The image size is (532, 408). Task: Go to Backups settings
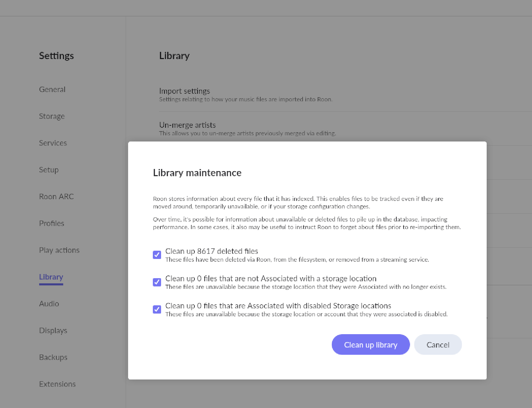point(53,358)
